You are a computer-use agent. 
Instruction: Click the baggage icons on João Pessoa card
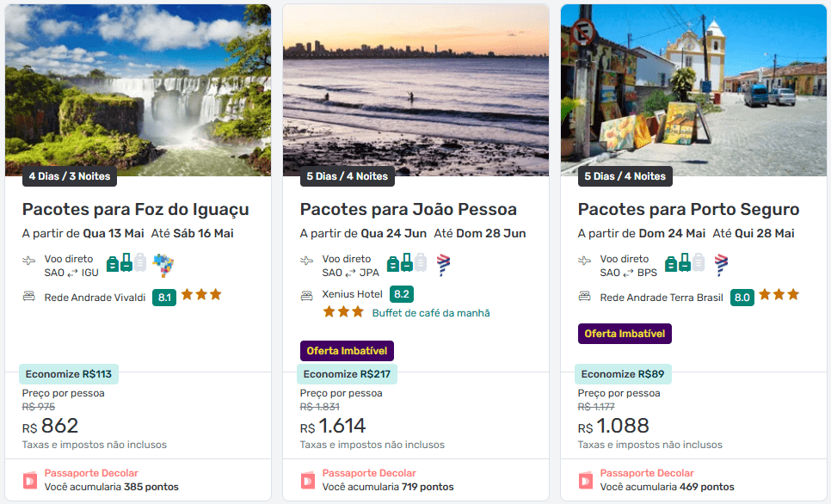point(407,263)
